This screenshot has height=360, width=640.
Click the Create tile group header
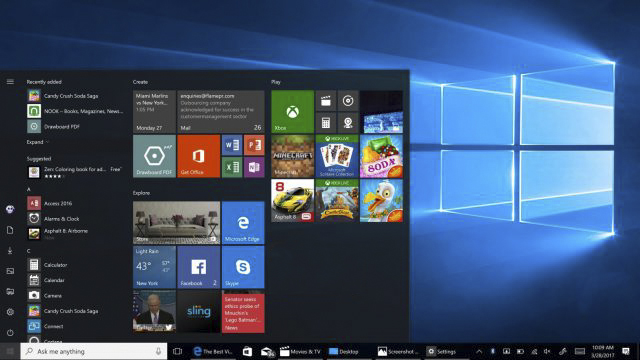140,82
